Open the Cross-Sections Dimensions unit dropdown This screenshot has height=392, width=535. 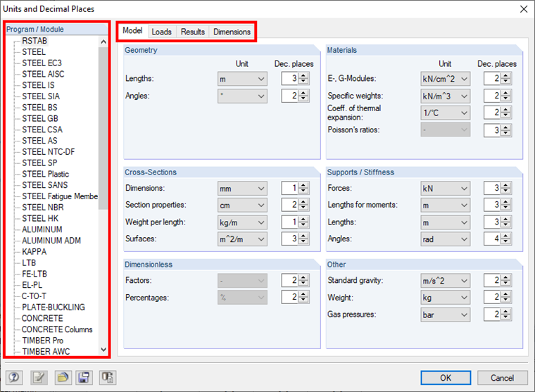pyautogui.click(x=242, y=189)
